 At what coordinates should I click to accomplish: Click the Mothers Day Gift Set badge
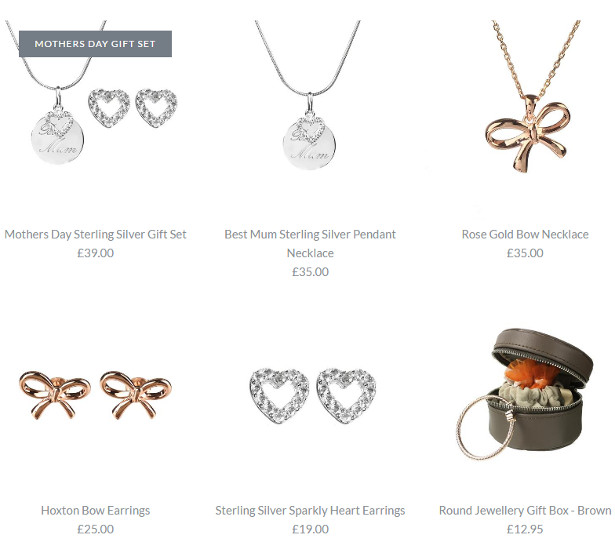(x=95, y=44)
